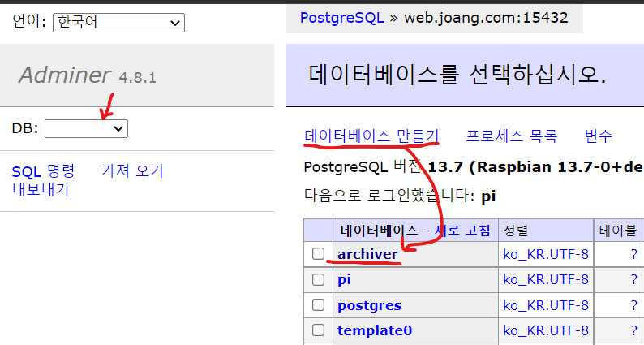Click the ? table count in postgres row
The width and height of the screenshot is (644, 345).
pyautogui.click(x=634, y=305)
